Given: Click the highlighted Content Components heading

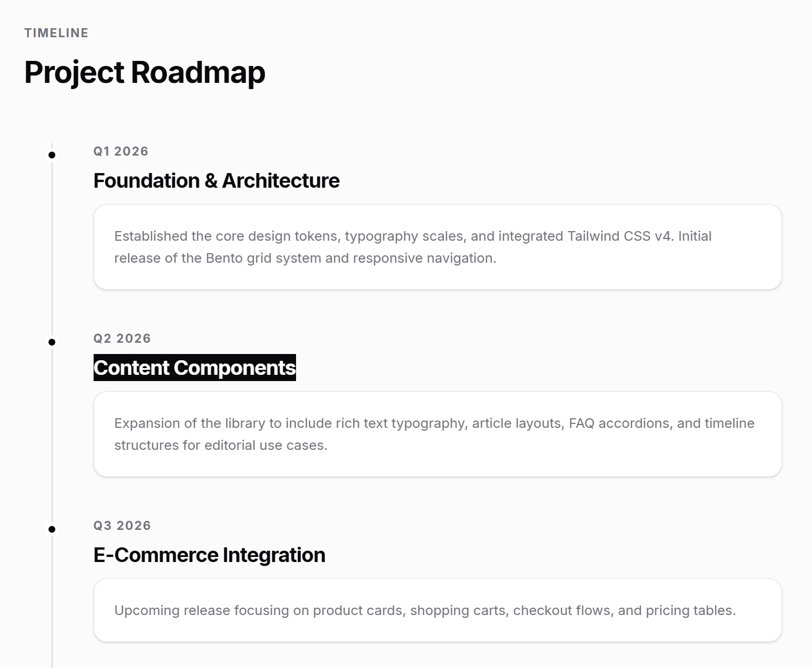Looking at the screenshot, I should [x=195, y=368].
